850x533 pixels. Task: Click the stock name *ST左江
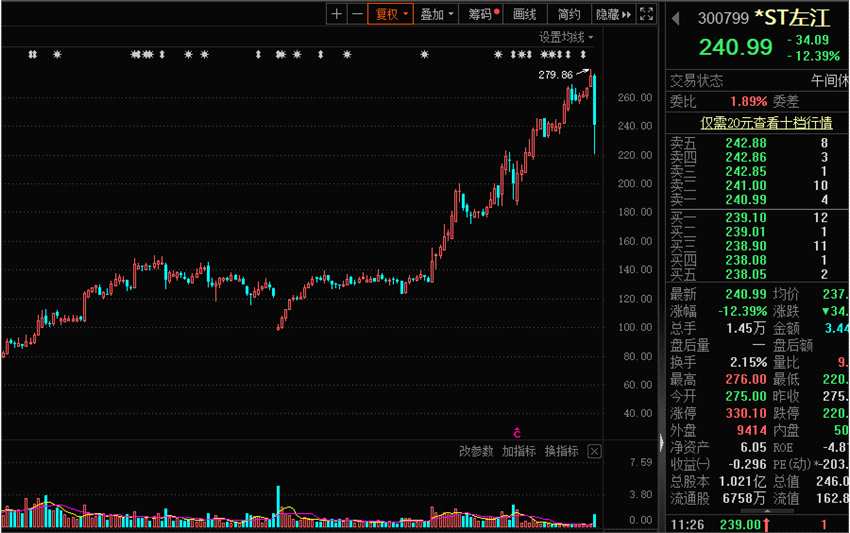click(x=792, y=18)
